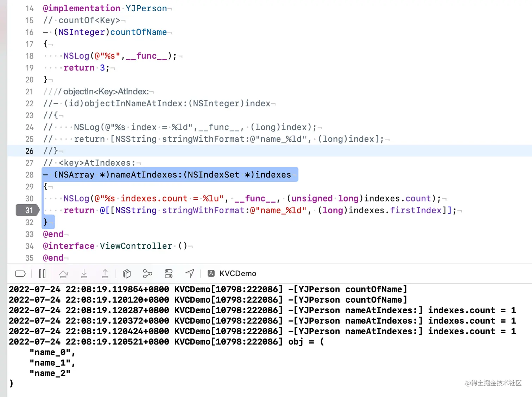Click the NSLog call on line 30
The image size is (532, 397).
[76, 198]
